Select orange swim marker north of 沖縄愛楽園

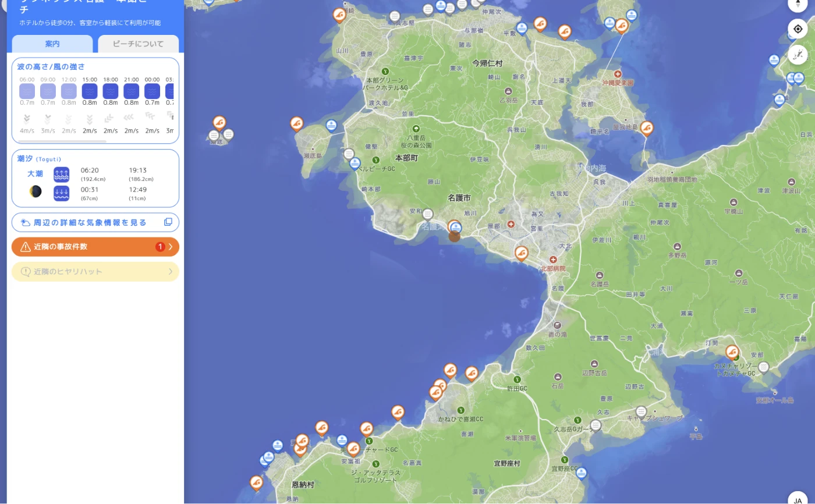(622, 26)
